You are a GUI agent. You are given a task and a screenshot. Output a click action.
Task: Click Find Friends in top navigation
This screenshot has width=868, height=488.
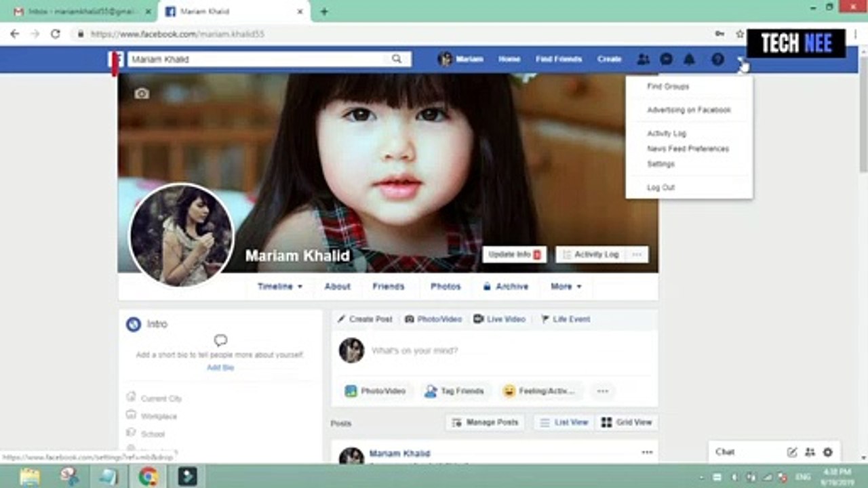click(559, 59)
